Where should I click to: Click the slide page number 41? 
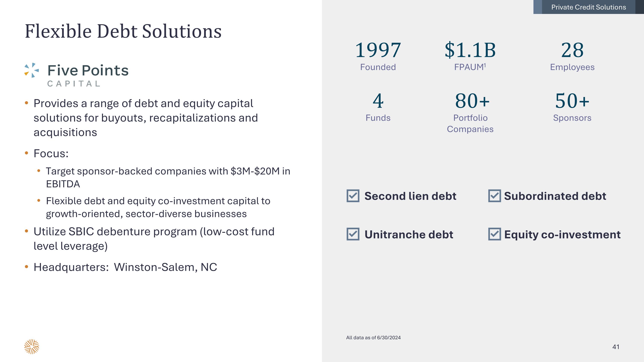pyautogui.click(x=616, y=347)
